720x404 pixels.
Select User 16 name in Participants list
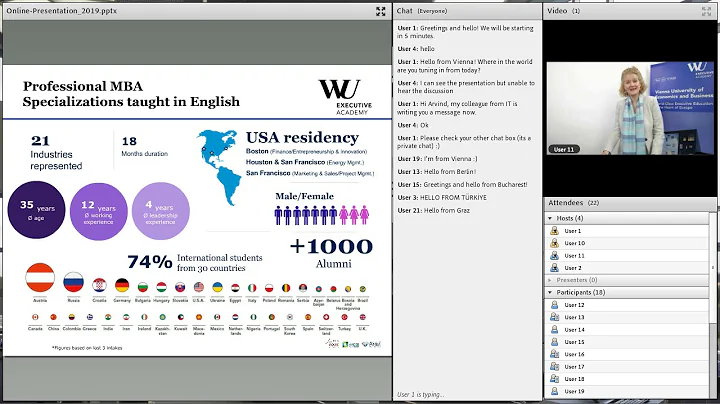574,355
